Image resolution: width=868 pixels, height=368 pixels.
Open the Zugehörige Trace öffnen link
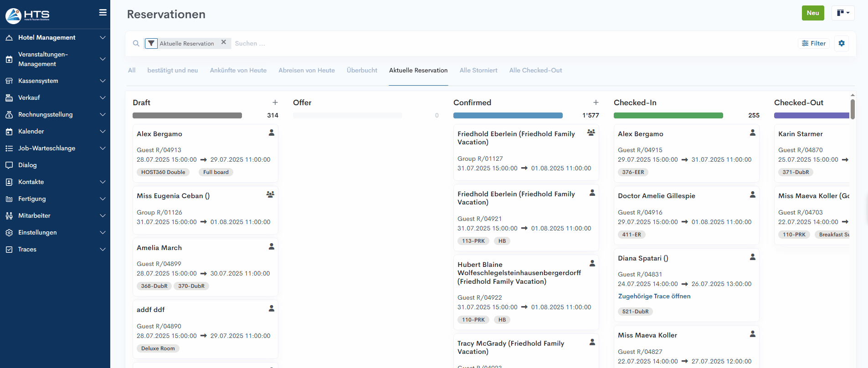coord(654,296)
